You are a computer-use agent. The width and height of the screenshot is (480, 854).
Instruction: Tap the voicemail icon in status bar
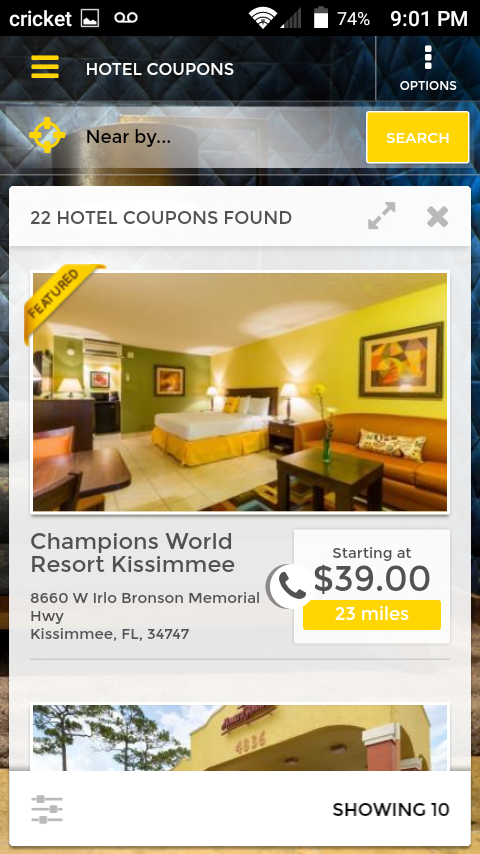coord(125,18)
